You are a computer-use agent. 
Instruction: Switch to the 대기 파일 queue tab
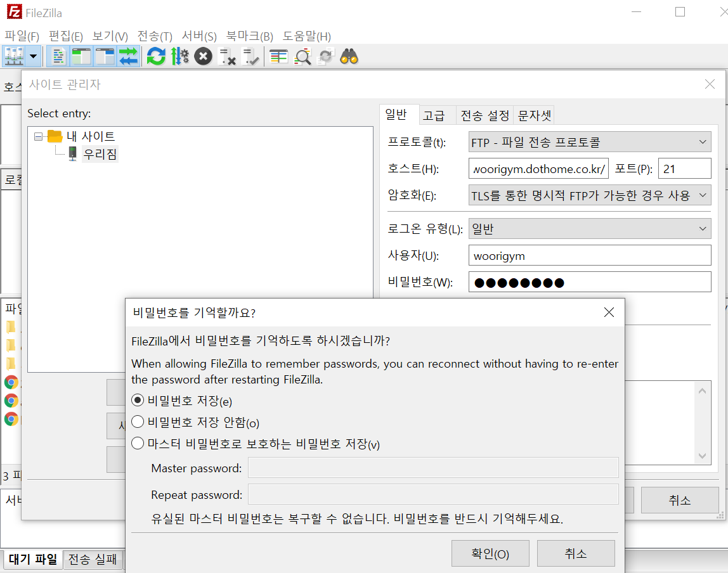tap(32, 559)
